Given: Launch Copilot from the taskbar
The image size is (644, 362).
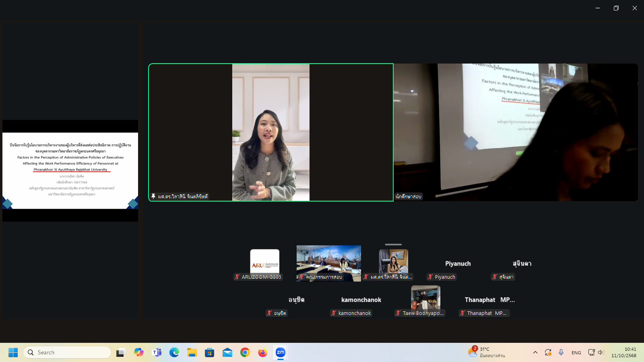Looking at the screenshot, I should tap(139, 352).
